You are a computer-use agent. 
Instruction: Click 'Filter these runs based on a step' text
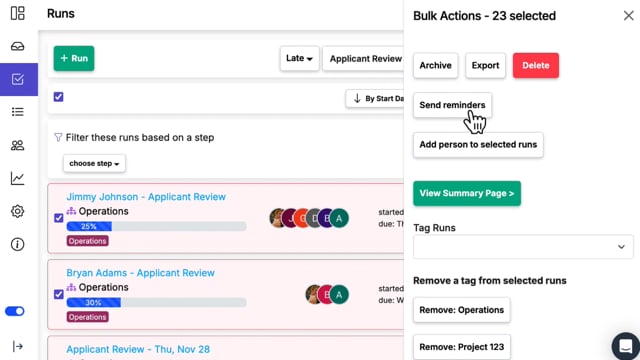tap(140, 138)
